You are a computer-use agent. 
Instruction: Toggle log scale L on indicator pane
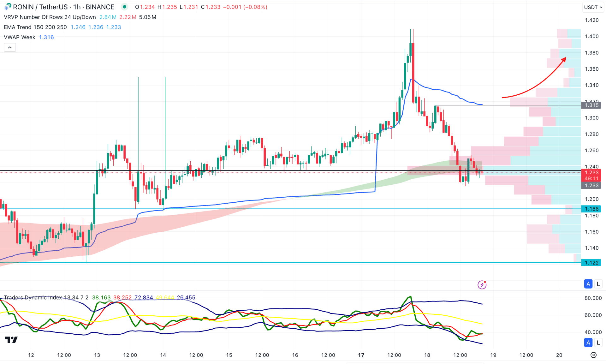click(598, 343)
